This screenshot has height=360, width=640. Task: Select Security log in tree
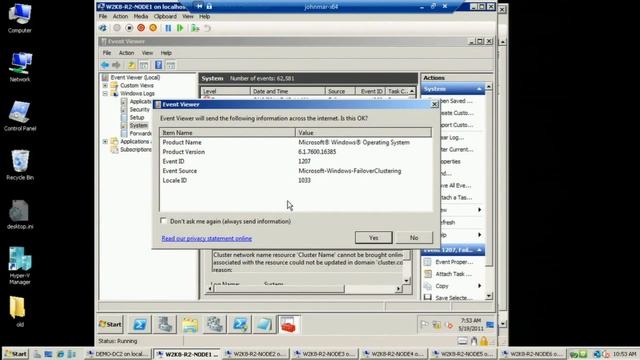140,109
